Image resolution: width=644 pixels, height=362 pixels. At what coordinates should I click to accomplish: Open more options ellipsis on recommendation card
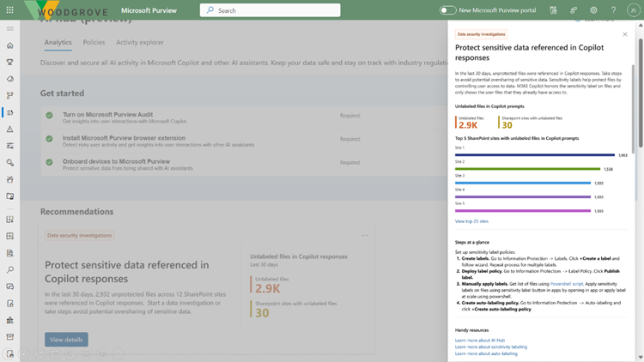[x=365, y=235]
